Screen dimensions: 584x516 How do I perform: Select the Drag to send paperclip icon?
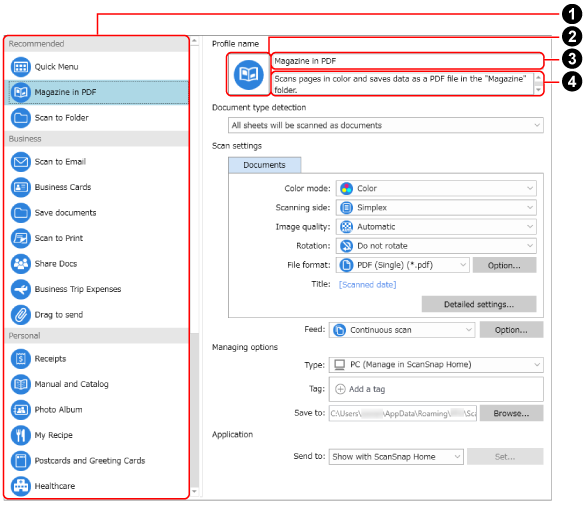pos(20,315)
